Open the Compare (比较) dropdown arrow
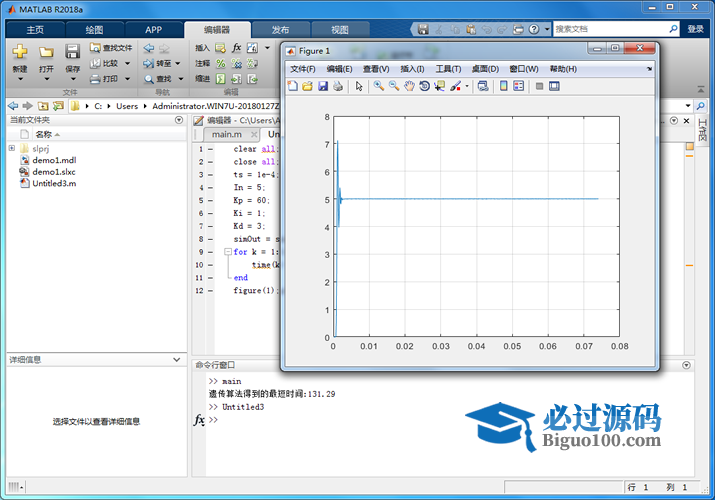Screen dimensions: 715x500 tap(127, 63)
